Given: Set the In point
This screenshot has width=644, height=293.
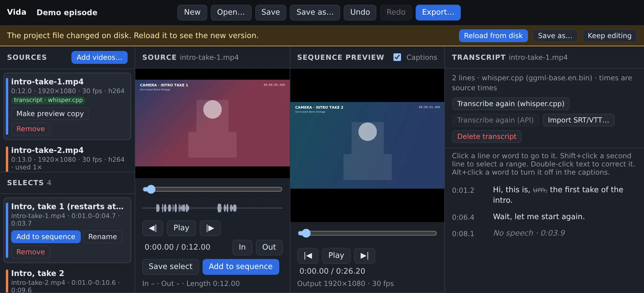Looking at the screenshot, I should coord(242,247).
